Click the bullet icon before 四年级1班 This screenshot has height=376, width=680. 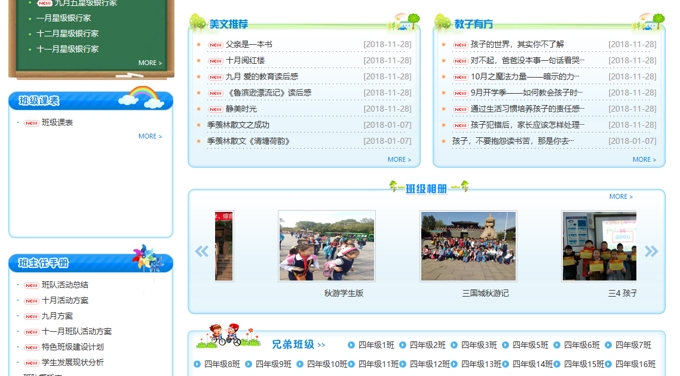(351, 345)
